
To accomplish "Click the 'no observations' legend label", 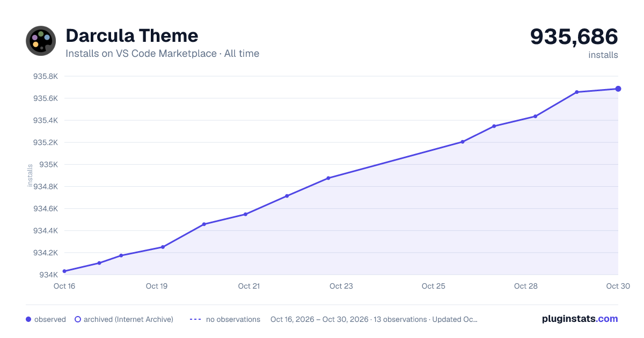I will point(233,319).
